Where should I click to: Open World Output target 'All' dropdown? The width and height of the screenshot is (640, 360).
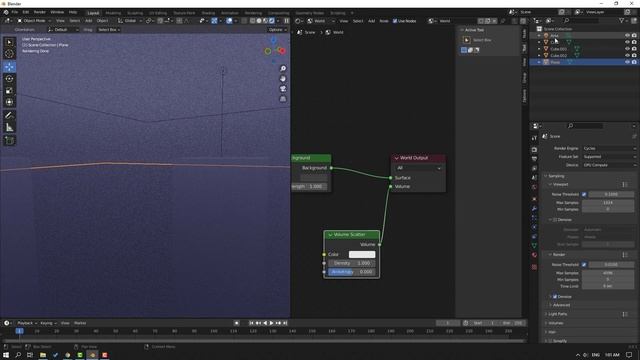(x=418, y=168)
